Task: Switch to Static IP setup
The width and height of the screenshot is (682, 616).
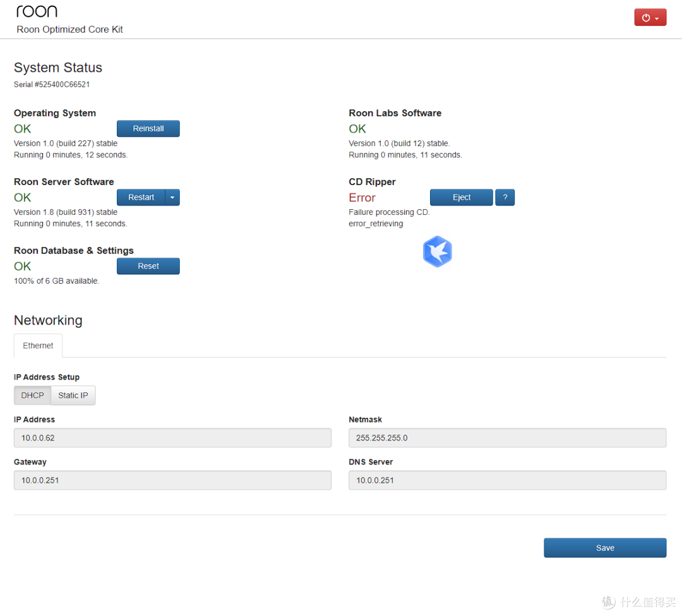Action: tap(73, 395)
